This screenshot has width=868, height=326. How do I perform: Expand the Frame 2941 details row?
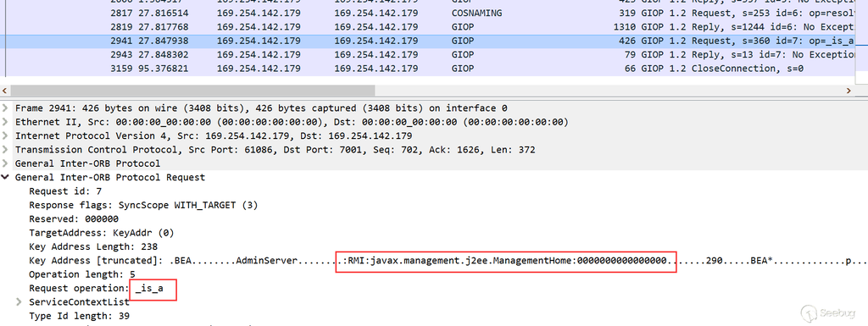(5, 108)
